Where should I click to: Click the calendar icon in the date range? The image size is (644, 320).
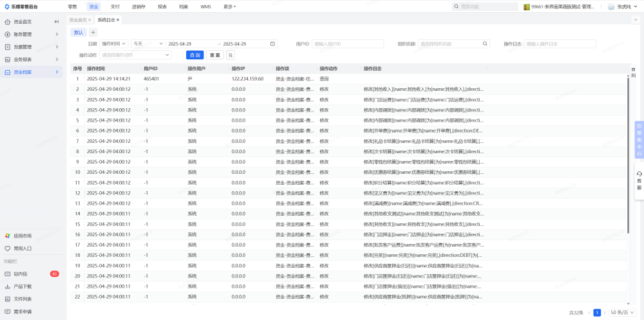[x=272, y=44]
